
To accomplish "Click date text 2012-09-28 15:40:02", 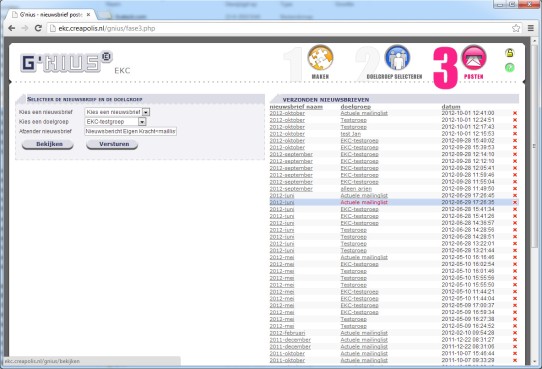I will coord(468,141).
